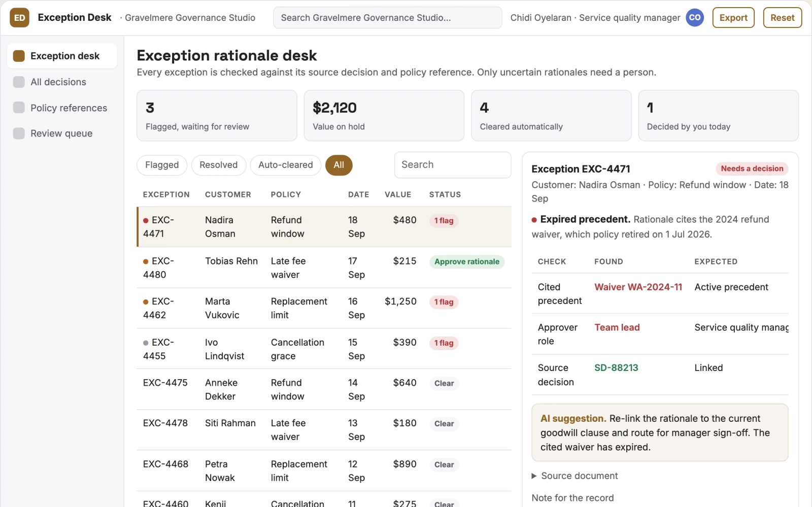Switch to the Resolved filter
This screenshot has width=812, height=507.
point(218,165)
